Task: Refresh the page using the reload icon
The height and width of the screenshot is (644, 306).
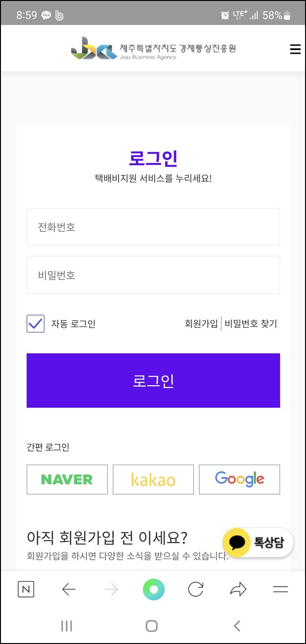Action: (x=196, y=588)
